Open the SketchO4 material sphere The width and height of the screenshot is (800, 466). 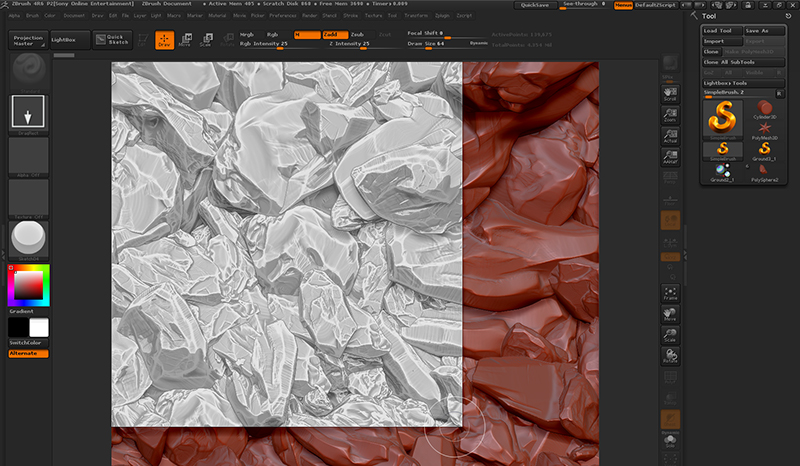tap(29, 240)
